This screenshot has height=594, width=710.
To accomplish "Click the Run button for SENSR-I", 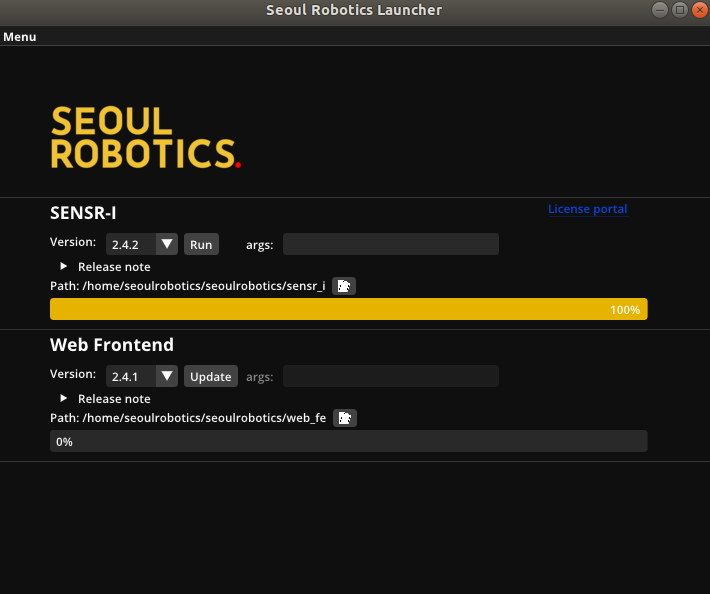I will tap(201, 244).
